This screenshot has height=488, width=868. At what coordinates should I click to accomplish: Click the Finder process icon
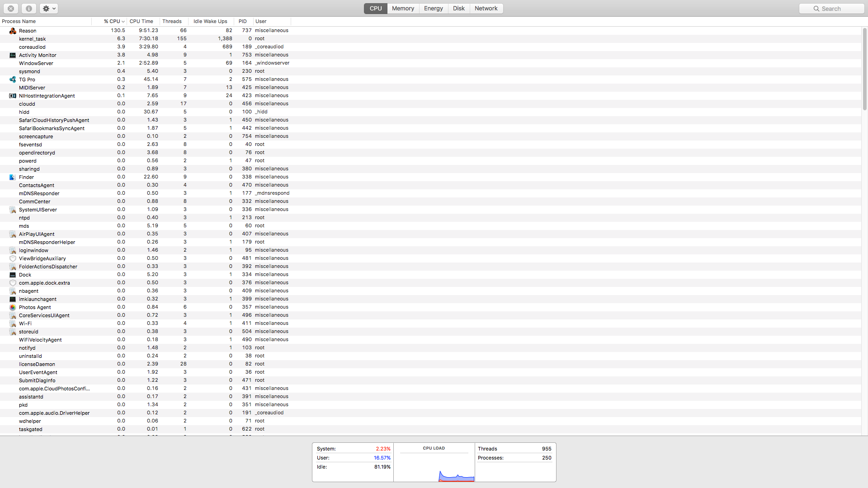pos(13,177)
